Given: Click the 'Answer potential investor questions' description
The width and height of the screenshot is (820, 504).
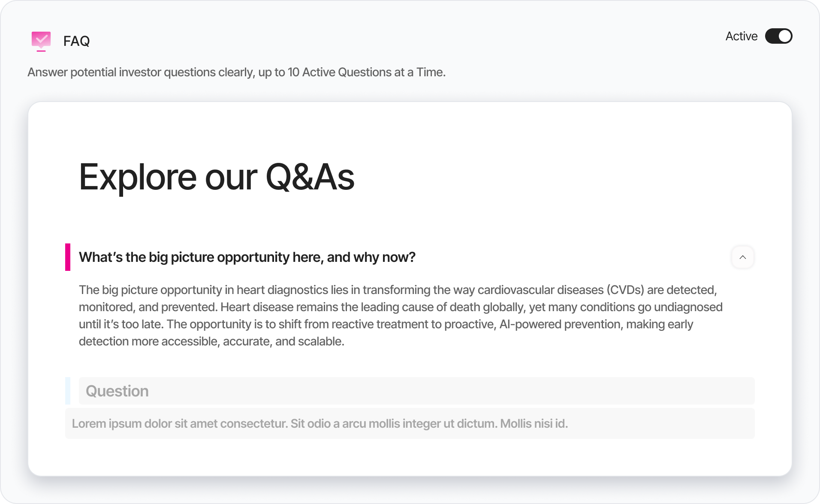Looking at the screenshot, I should pos(236,72).
